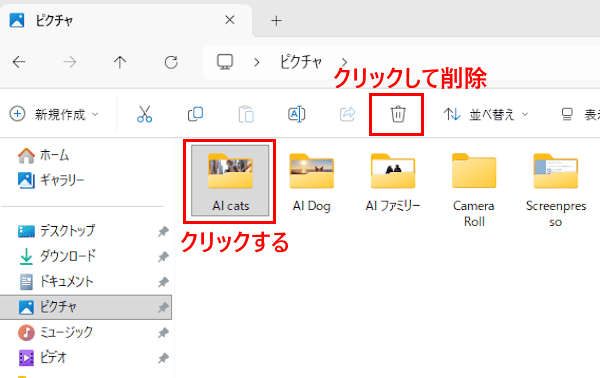Open ホーム in the sidebar
This screenshot has height=378, width=600.
tap(43, 155)
